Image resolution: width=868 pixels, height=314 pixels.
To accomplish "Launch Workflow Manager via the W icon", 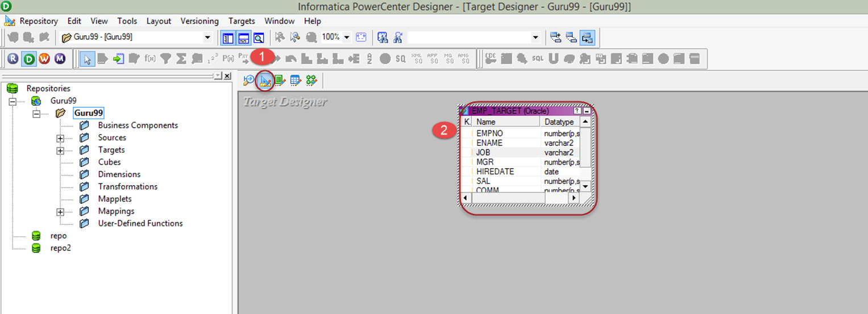I will [x=44, y=58].
